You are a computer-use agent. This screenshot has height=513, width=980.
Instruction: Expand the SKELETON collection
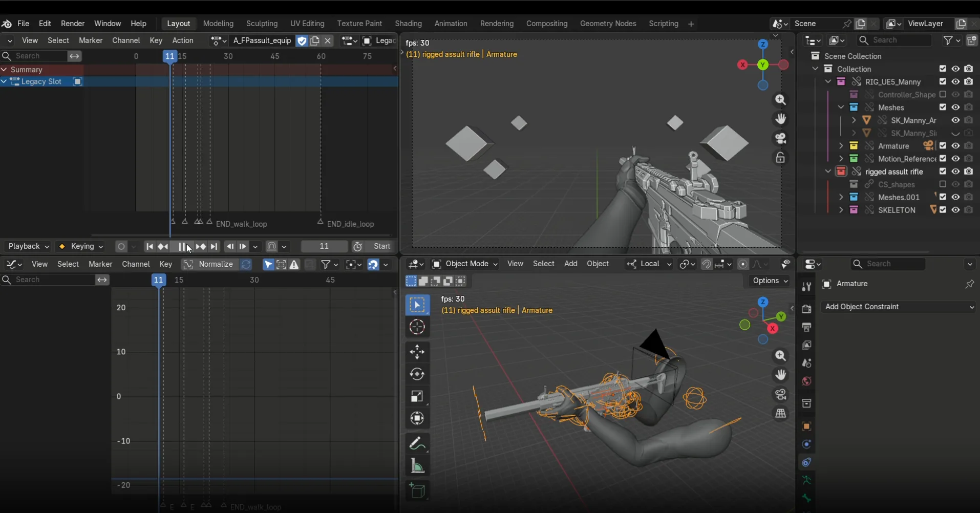tap(841, 210)
